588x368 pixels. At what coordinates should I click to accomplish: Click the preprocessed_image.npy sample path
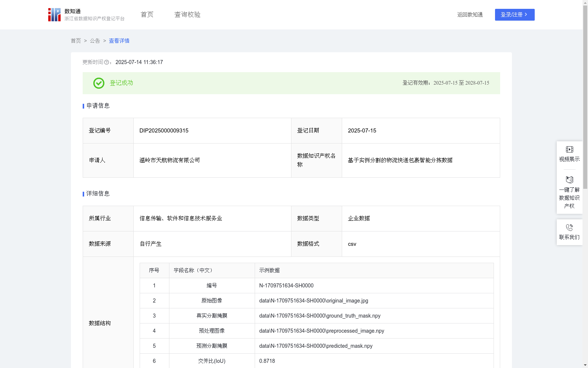point(322,331)
